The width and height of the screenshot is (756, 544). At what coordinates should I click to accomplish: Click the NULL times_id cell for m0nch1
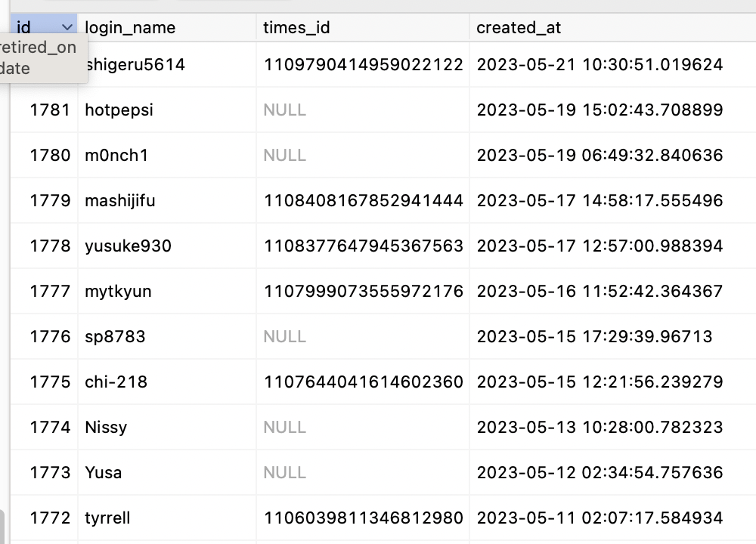285,155
